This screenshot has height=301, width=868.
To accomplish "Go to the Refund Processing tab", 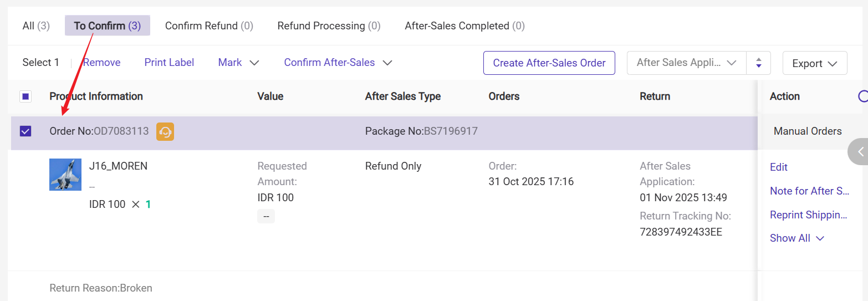I will pos(329,25).
